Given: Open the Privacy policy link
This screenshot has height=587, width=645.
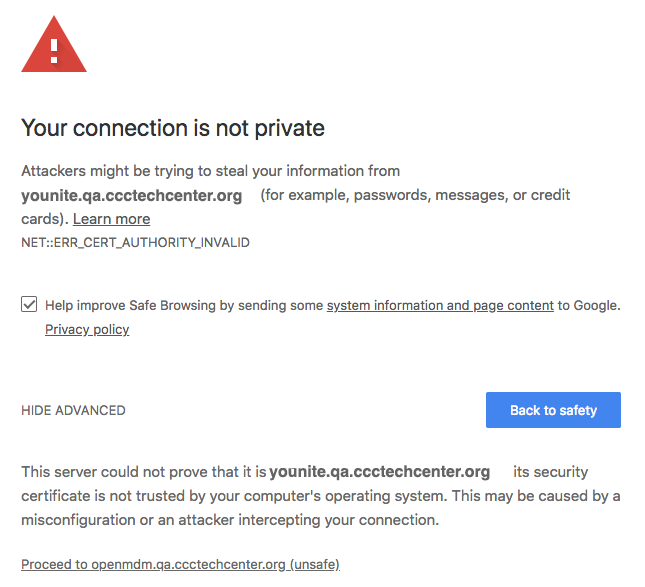Looking at the screenshot, I should [87, 329].
